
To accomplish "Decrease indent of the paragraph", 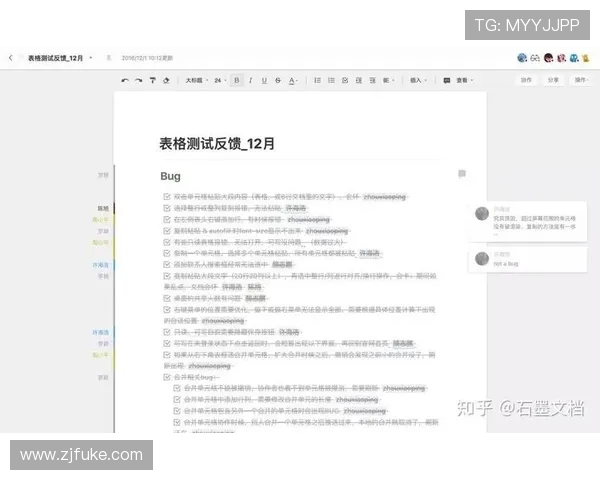I will (x=359, y=80).
